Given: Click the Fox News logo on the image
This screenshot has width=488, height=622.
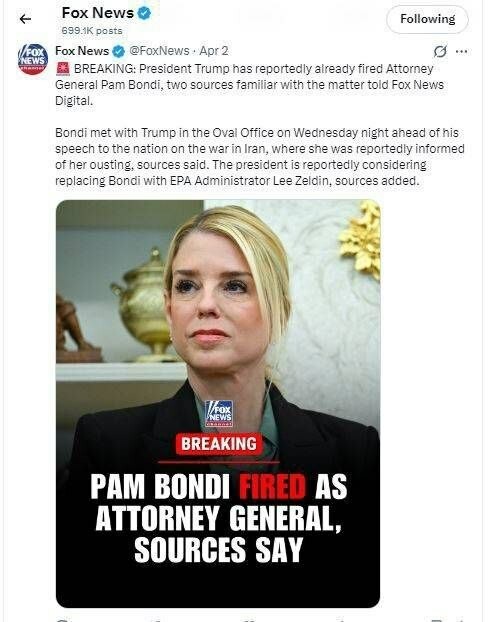Looking at the screenshot, I should point(219,414).
